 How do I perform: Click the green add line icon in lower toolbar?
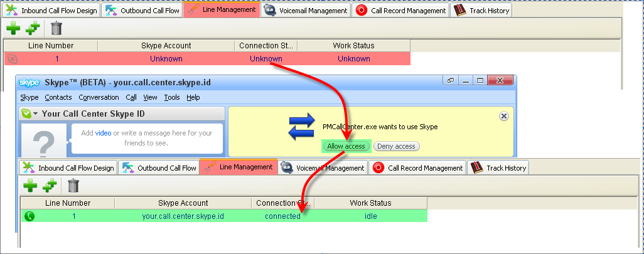pyautogui.click(x=30, y=186)
